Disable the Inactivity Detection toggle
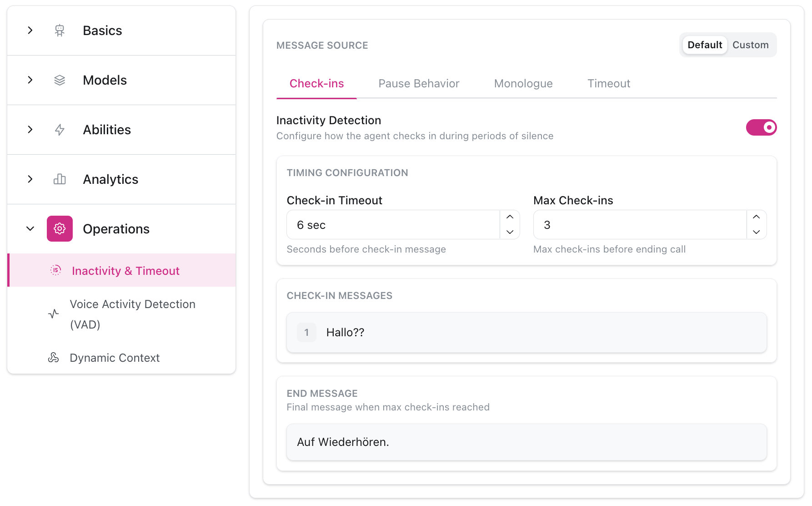Image resolution: width=812 pixels, height=506 pixels. tap(761, 128)
